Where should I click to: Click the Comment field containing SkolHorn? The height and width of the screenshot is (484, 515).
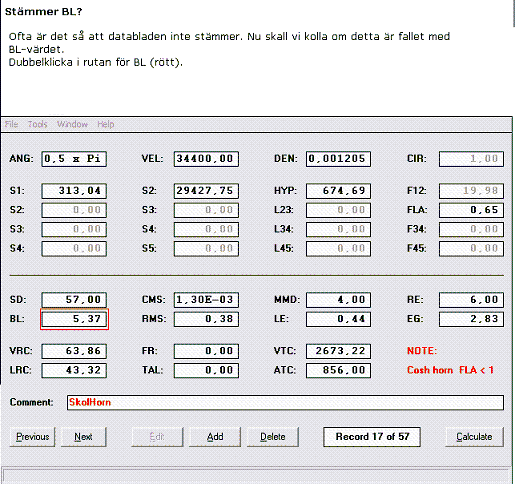coord(285,402)
